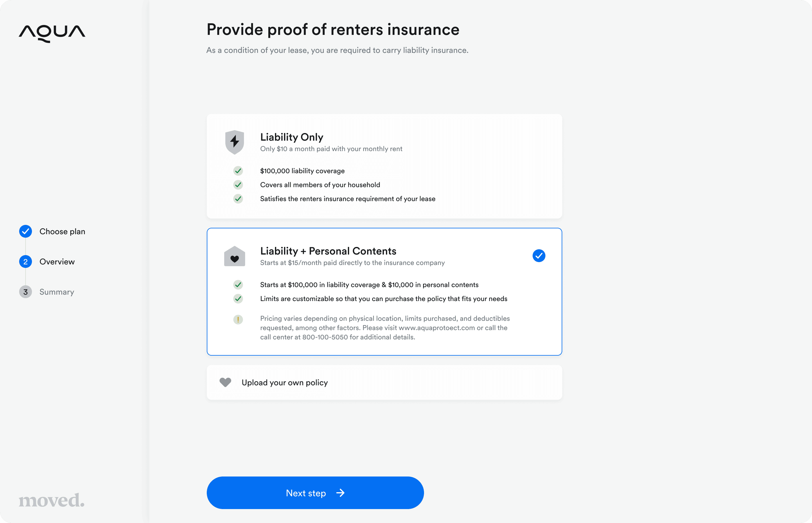This screenshot has height=523, width=812.
Task: Open the Overview step in the sidebar
Action: coord(57,261)
